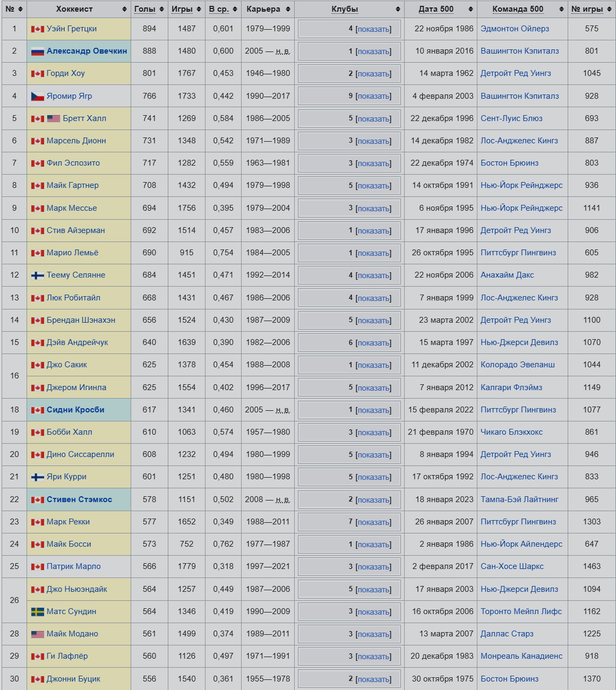Screen dimensions: 616x690
Task: Expand clubs for Патрик Марло
Action: 373,567
